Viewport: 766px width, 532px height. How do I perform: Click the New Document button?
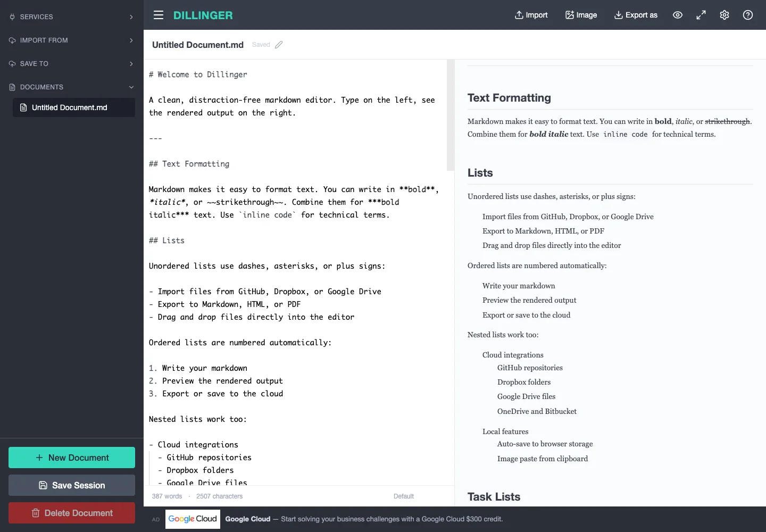72,458
